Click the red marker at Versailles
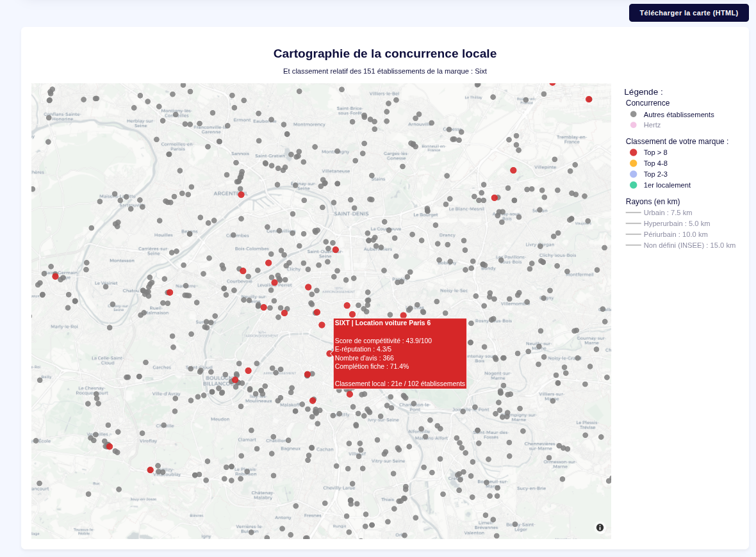The image size is (756, 557). [110, 447]
